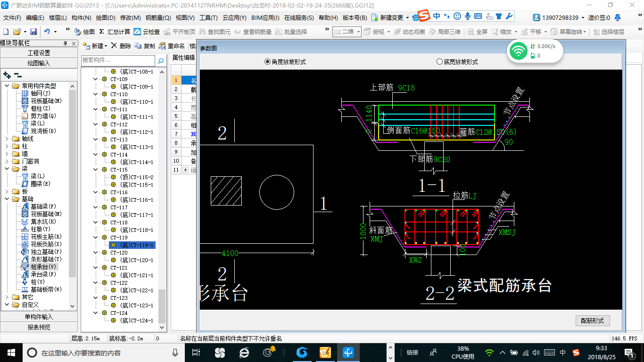
Task: Click 下部筋 value 9C20 in diagram
Action: point(442,160)
